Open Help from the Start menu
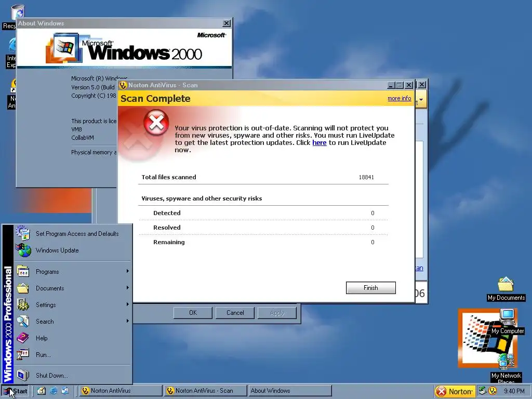 coord(73,338)
